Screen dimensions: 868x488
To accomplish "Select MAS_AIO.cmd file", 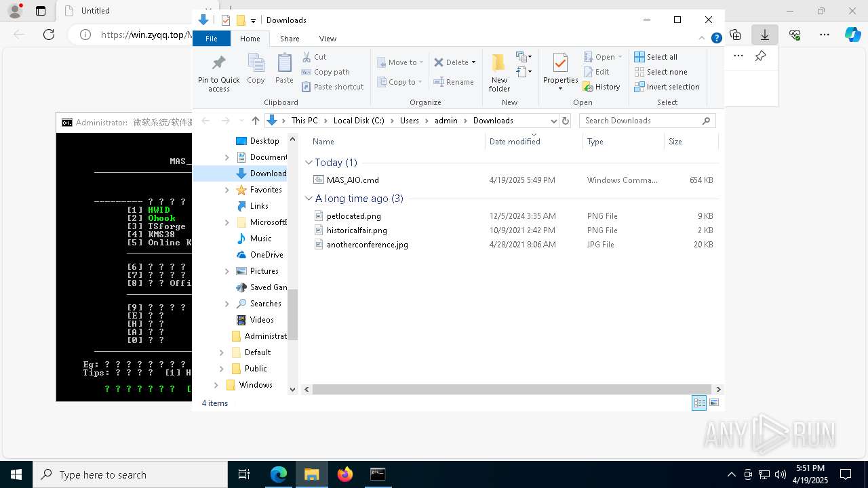I will [513, 180].
